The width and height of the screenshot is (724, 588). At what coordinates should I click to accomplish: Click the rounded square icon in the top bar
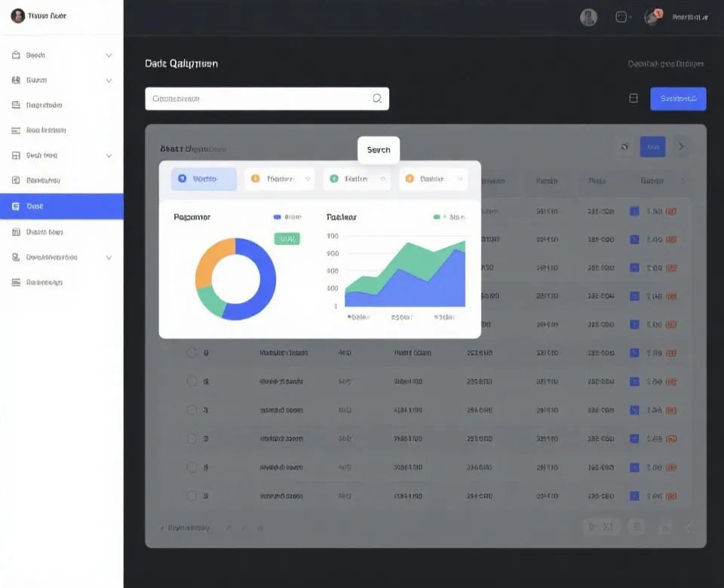621,17
